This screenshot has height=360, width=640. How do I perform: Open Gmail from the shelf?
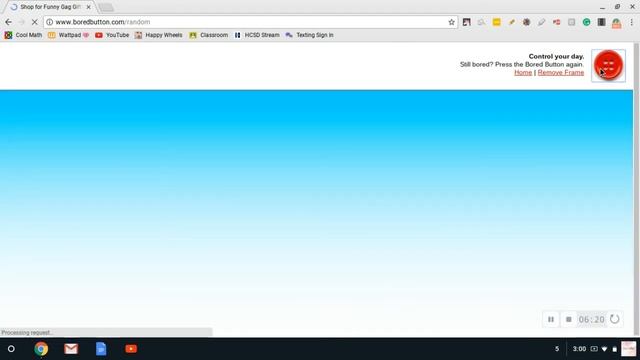click(x=71, y=349)
